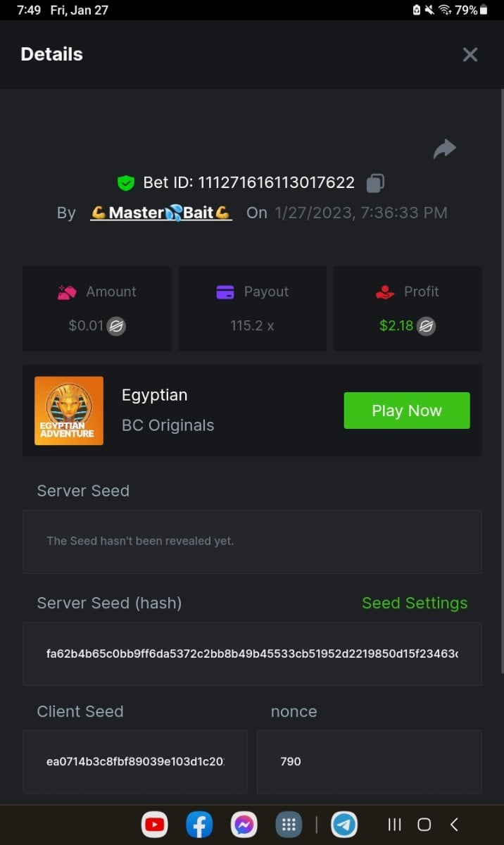
Task: Open Master Bait user profile
Action: [161, 213]
